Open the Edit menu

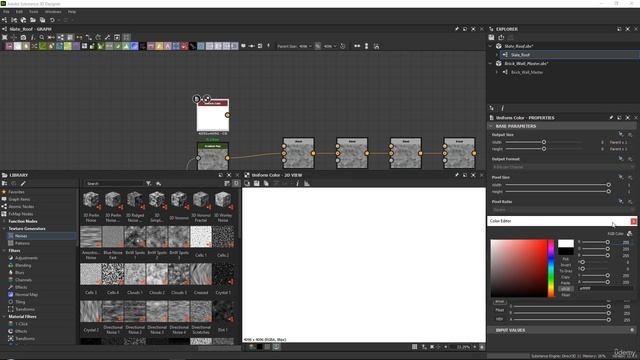pyautogui.click(x=19, y=12)
